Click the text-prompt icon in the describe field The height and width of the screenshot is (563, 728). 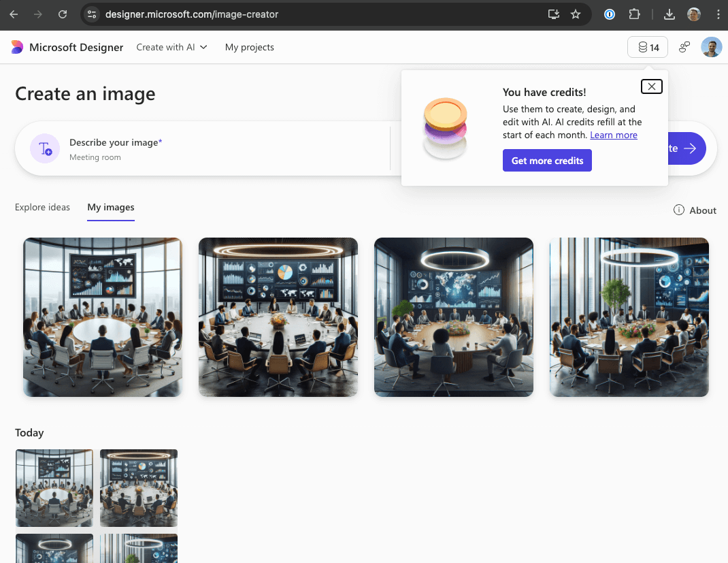click(44, 148)
